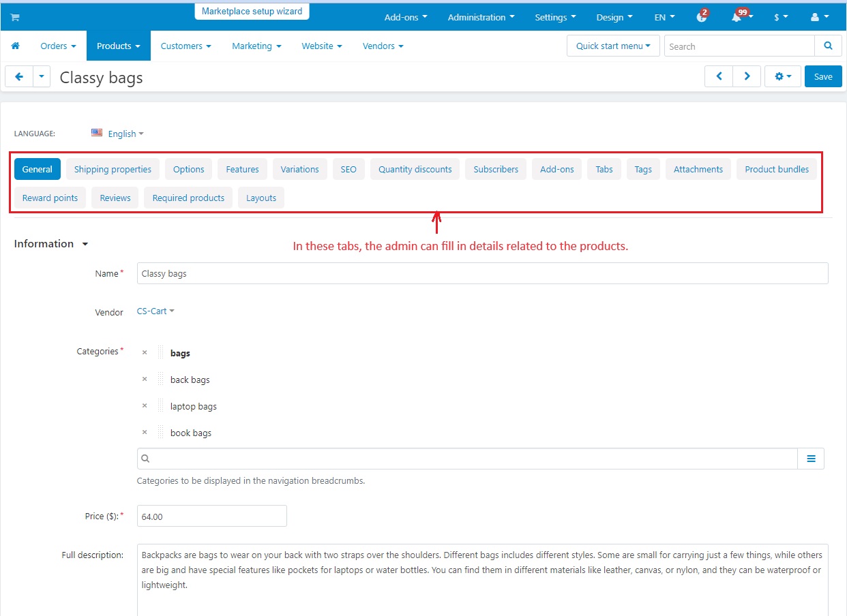Open the Design menu
Screen dimensions: 847x616
(614, 18)
